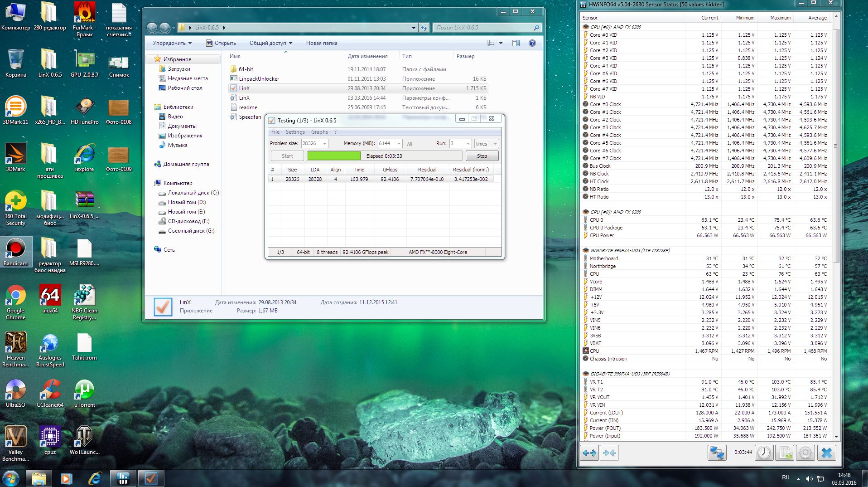The image size is (868, 487).
Task: Click the volume icon in system tray
Action: pyautogui.click(x=809, y=479)
